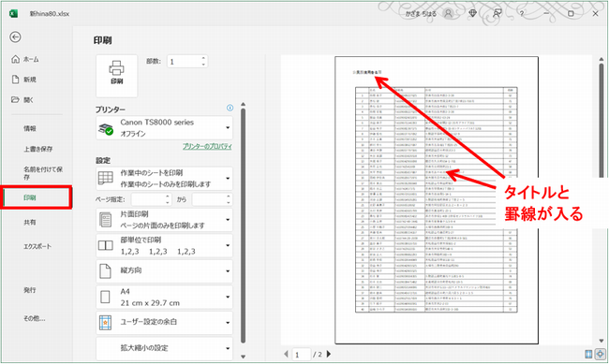Open 共有 in the sidebar
The height and width of the screenshot is (364, 609).
click(30, 223)
